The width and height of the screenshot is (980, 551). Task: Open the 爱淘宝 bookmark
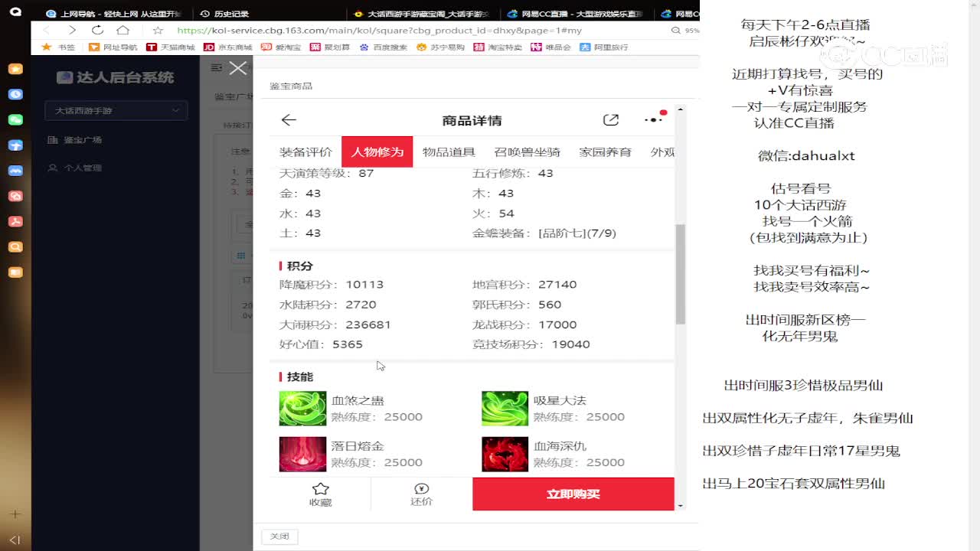(281, 47)
